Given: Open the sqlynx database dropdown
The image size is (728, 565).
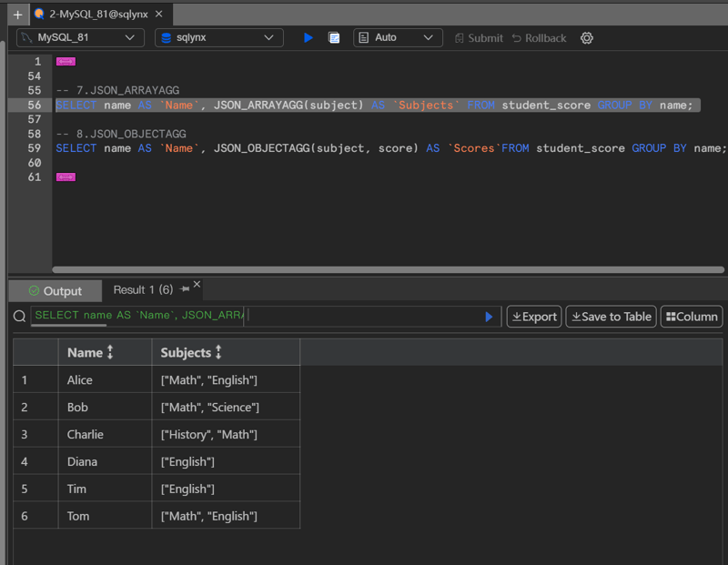Looking at the screenshot, I should 218,37.
